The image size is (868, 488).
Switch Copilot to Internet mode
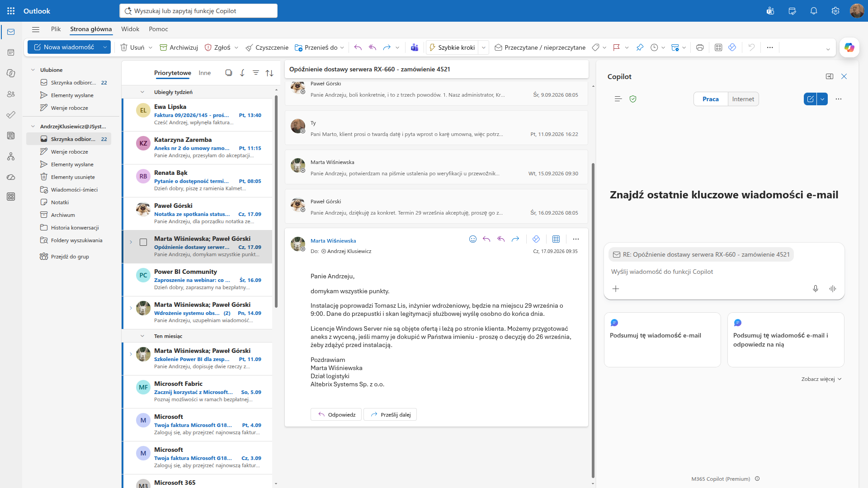tap(743, 99)
